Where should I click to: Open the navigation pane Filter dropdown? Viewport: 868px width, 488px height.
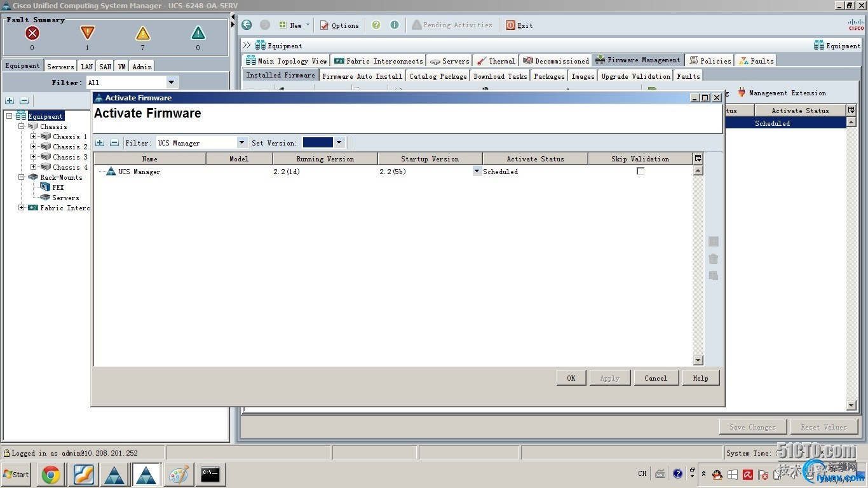171,83
